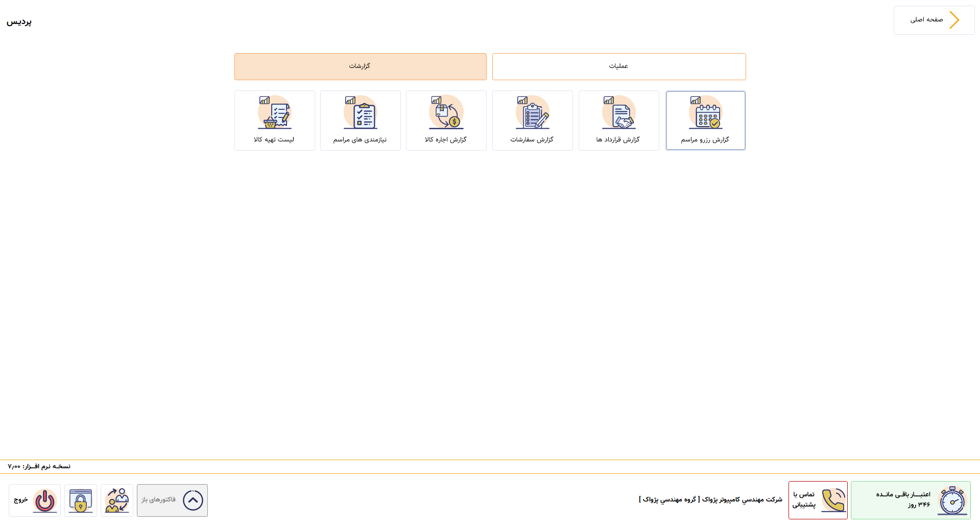Open ceremony requirements (نیازمندی های مراسم)

click(360, 121)
